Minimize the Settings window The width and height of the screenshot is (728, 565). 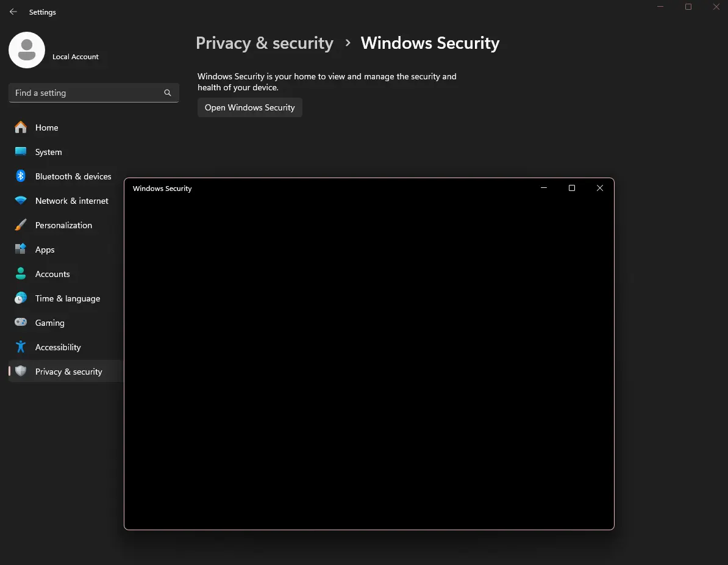pyautogui.click(x=660, y=7)
